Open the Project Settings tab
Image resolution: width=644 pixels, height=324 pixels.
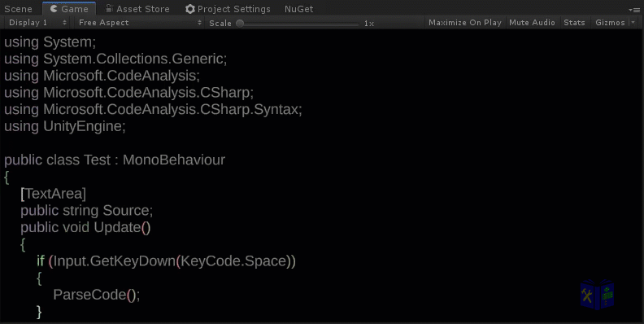(x=228, y=9)
